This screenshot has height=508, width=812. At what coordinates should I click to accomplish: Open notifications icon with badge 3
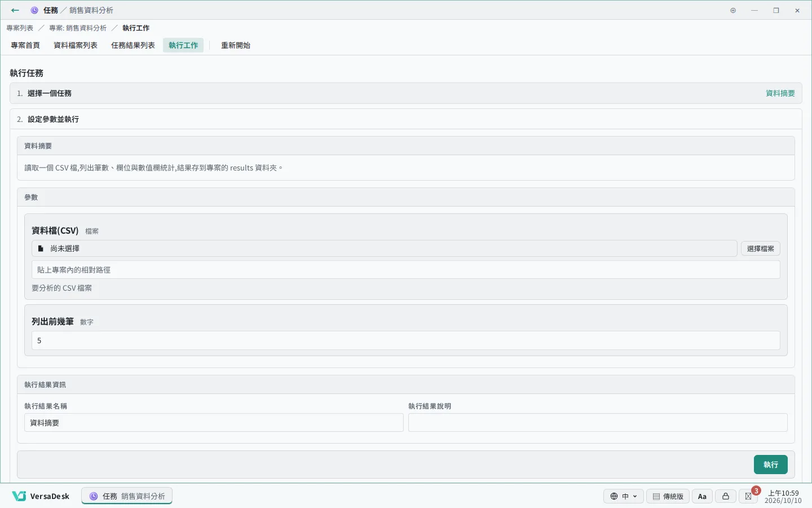[x=749, y=496]
